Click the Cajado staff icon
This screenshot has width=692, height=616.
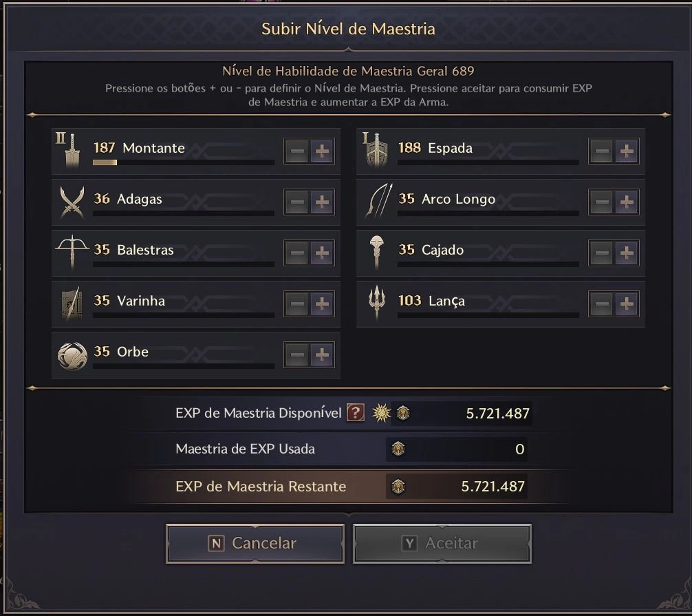pos(377,252)
